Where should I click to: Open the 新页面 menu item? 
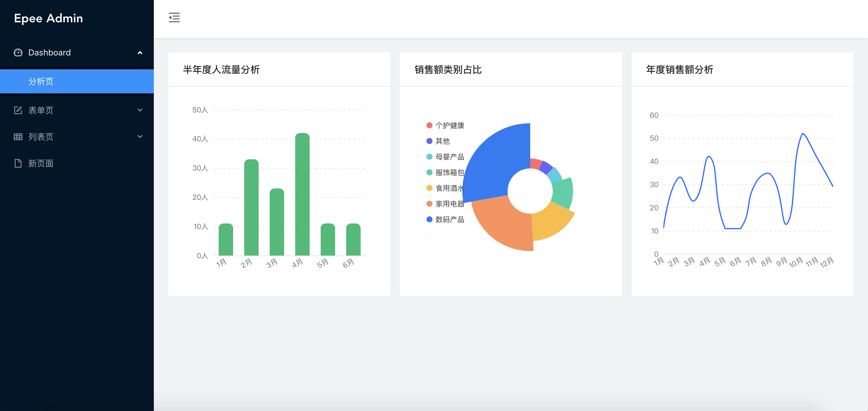(x=41, y=164)
